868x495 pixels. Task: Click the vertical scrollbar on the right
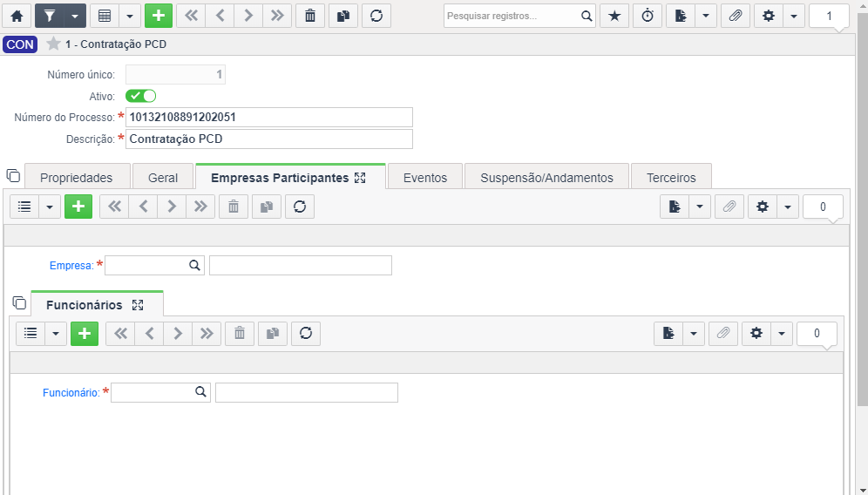(863, 210)
